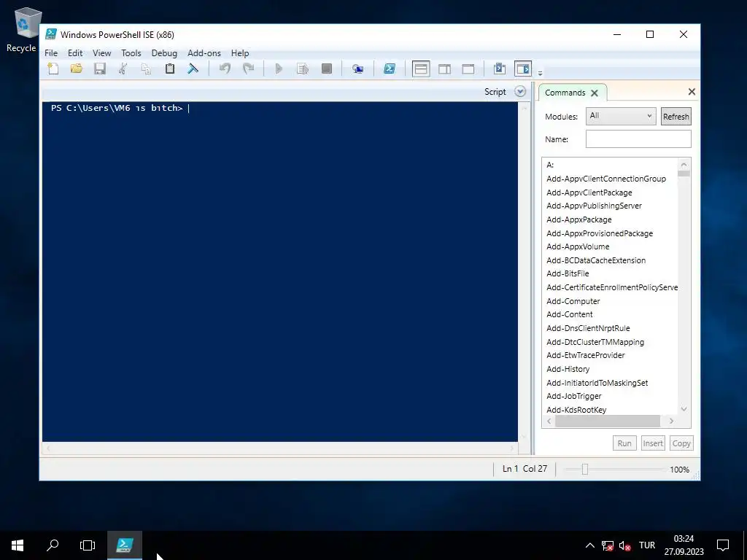The width and height of the screenshot is (747, 560).
Task: Adjust the zoom slider thumb
Action: pos(585,470)
